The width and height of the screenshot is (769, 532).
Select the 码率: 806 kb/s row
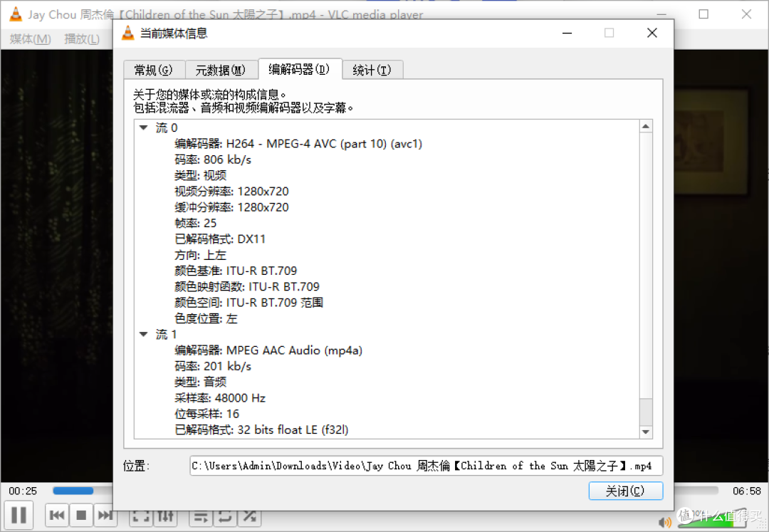pos(212,160)
